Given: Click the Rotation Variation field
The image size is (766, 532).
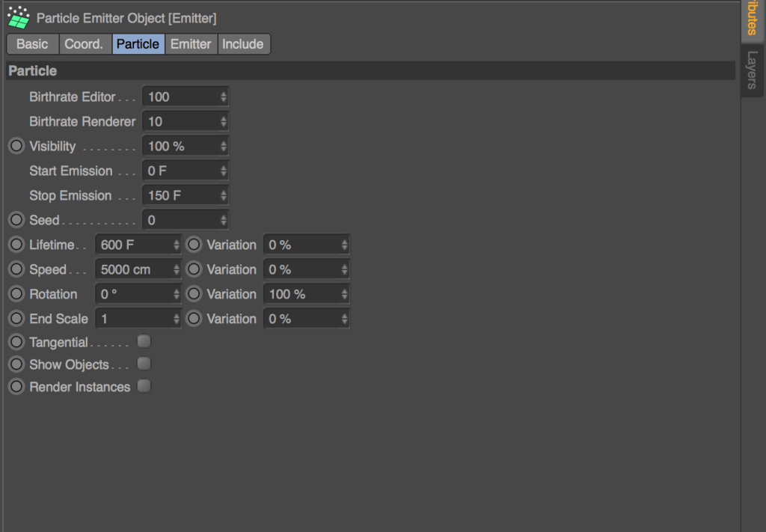Looking at the screenshot, I should tap(306, 294).
